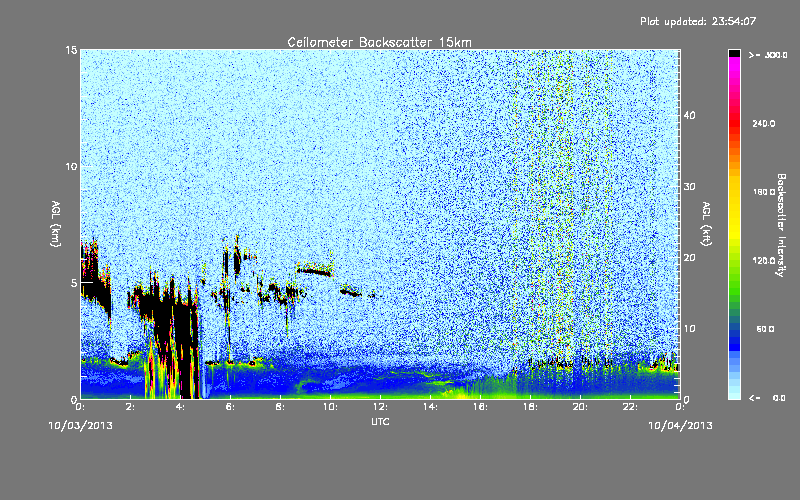
Task: Click the '4:' hour tick label
Action: click(181, 407)
